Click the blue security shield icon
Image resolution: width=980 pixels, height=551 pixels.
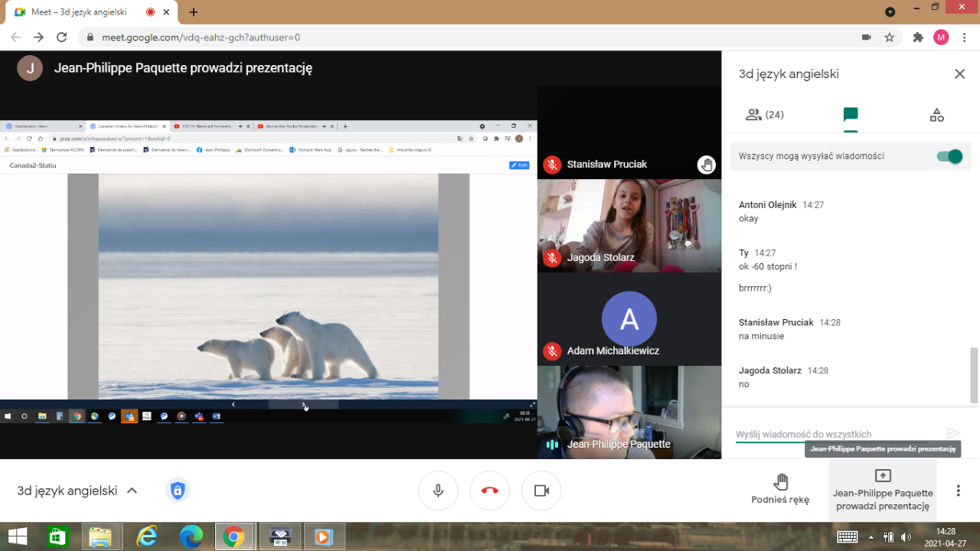[x=178, y=491]
